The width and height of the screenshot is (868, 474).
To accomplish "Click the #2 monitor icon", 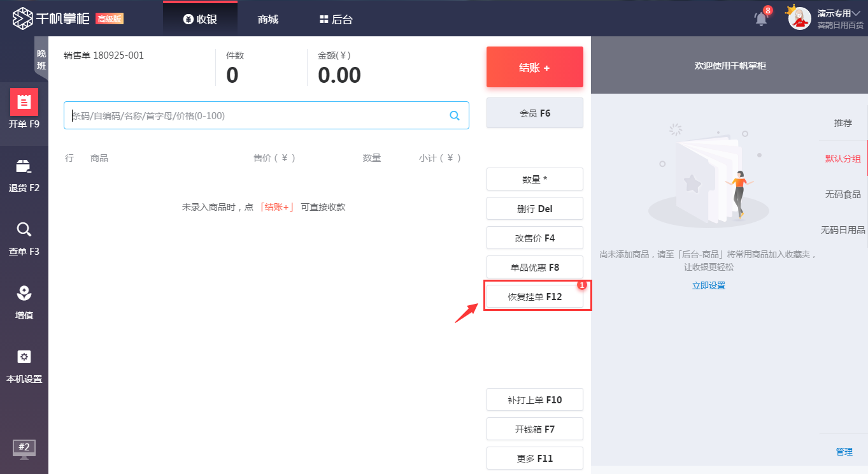I will (x=24, y=449).
